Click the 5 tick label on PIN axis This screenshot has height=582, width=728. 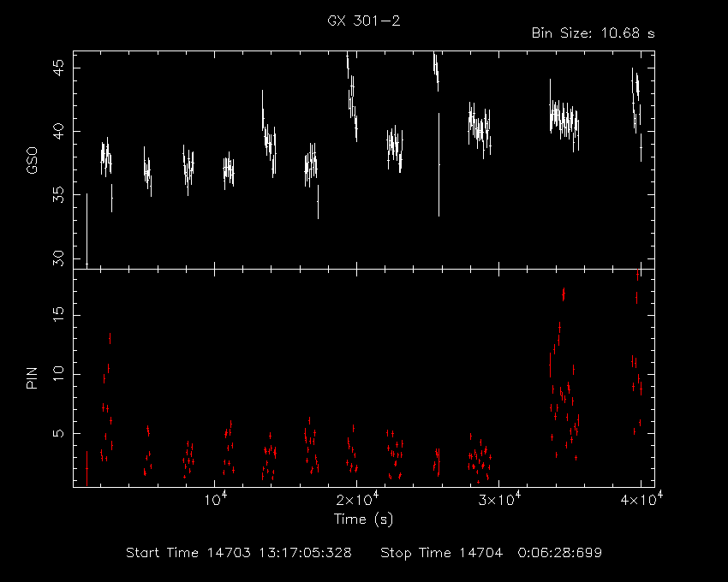pyautogui.click(x=59, y=433)
